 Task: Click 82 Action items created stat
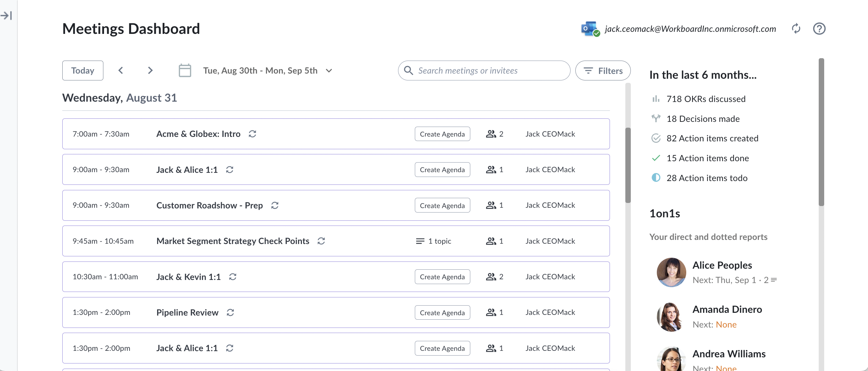tap(705, 138)
